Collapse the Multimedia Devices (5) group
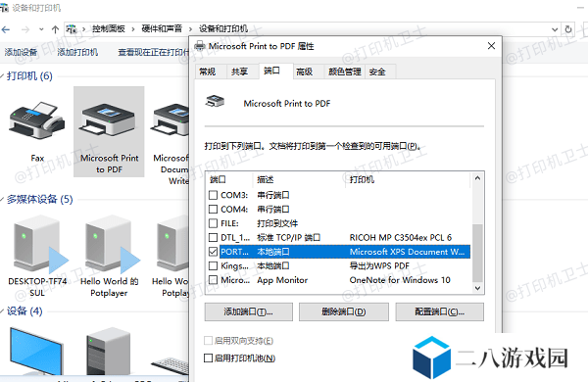Image resolution: width=588 pixels, height=382 pixels. [2, 199]
